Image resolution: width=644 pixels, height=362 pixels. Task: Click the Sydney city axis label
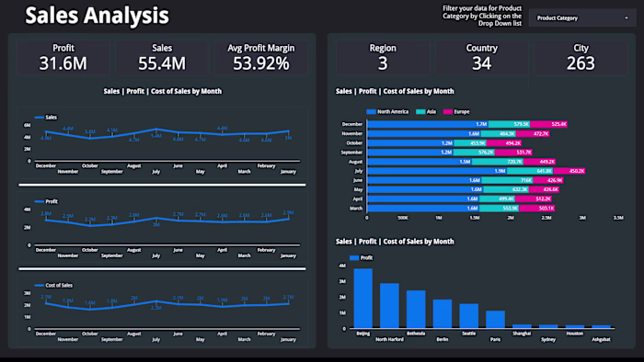(548, 339)
